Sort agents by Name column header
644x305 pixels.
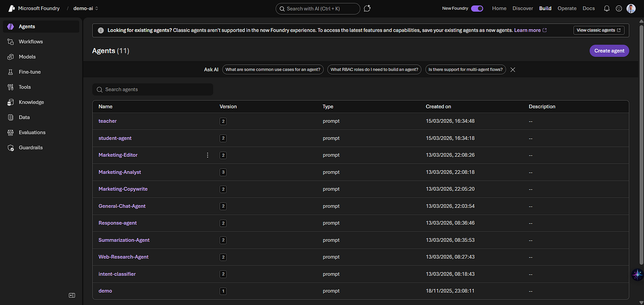[105, 106]
